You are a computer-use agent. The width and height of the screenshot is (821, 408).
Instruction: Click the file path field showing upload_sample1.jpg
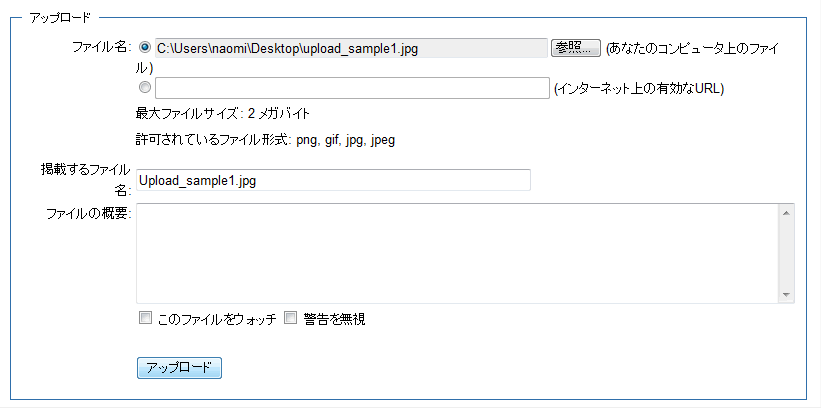pos(350,48)
